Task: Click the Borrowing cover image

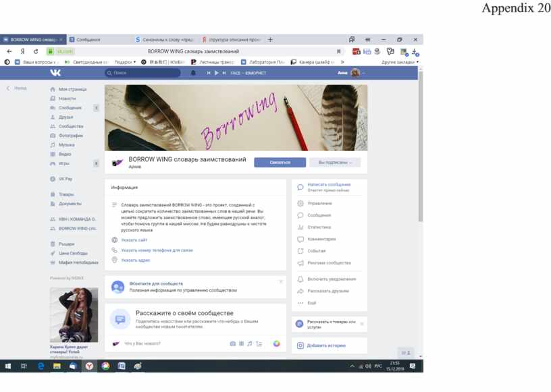Action: (x=236, y=117)
